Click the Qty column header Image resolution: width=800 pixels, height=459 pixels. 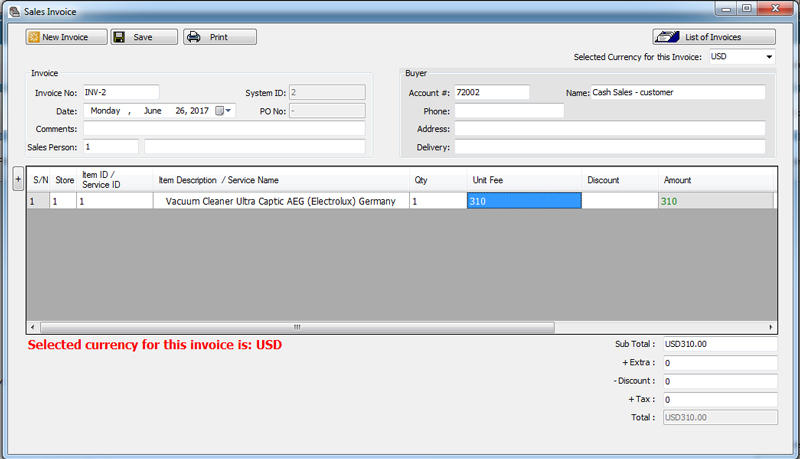coord(438,180)
